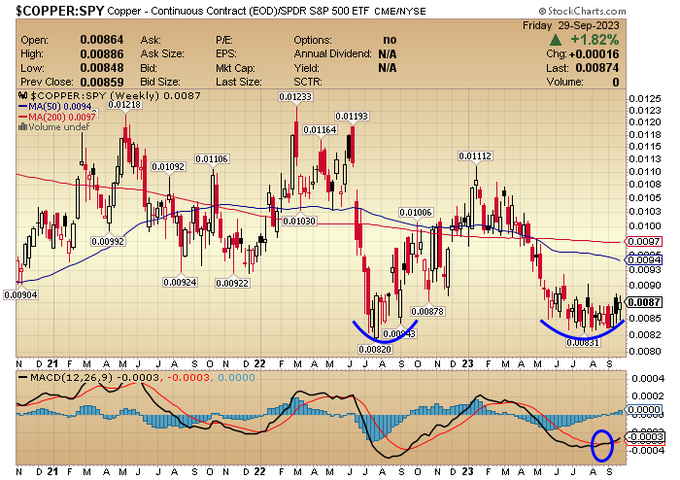Click the trough label 0.00820
This screenshot has height=480, width=680.
pyautogui.click(x=375, y=349)
